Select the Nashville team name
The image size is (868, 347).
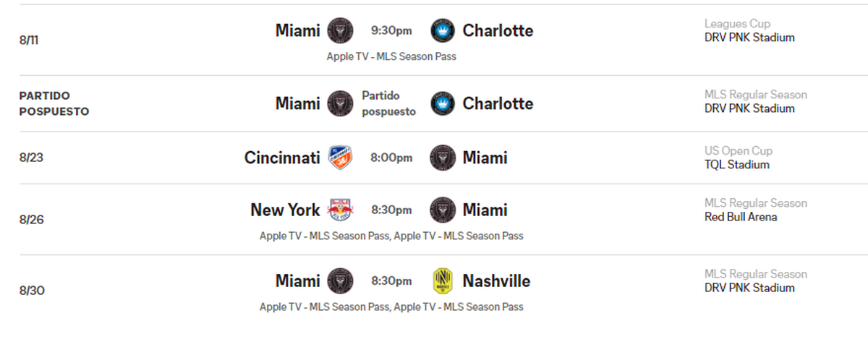(496, 280)
